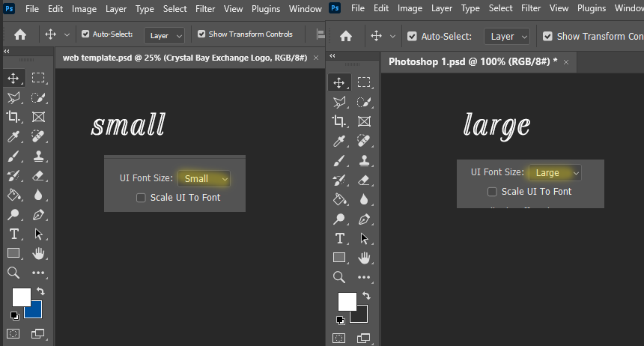Open Layer menu in right window

[442, 8]
